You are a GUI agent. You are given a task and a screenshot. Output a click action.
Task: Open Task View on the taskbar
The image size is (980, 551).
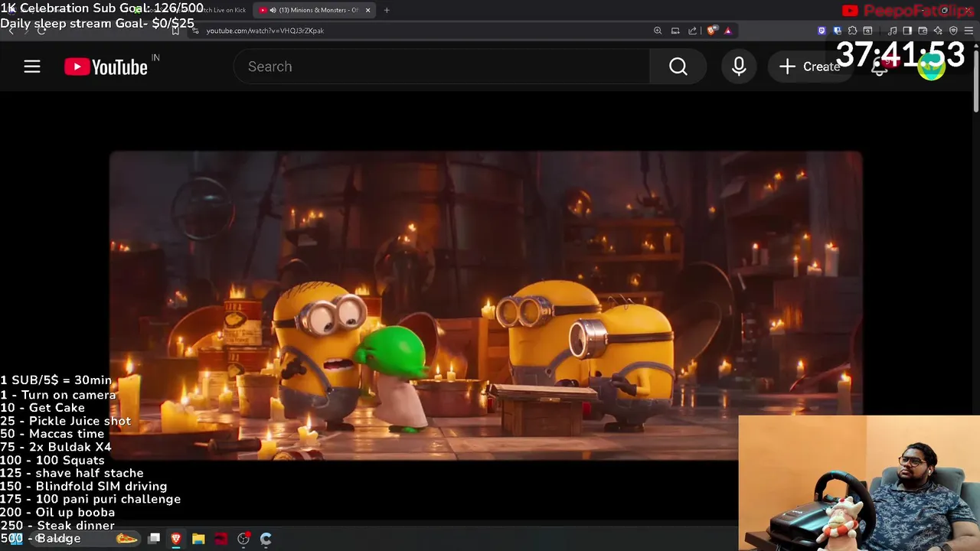[x=154, y=539]
